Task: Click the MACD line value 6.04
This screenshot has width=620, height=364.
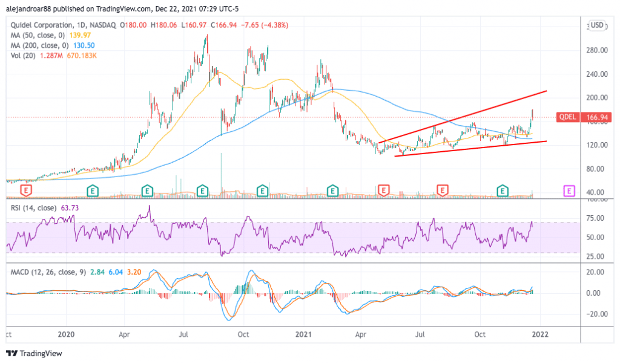Action: 116,272
